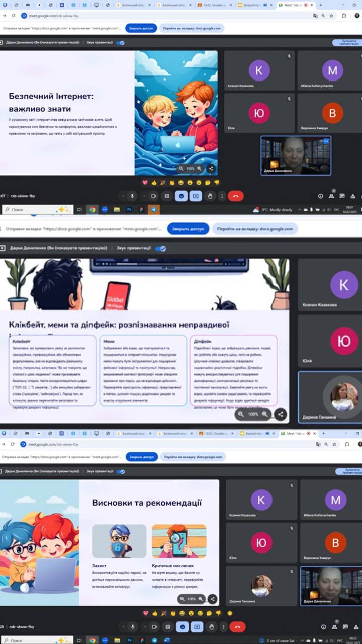
Task: Toggle 'Звук презентації' above the 'Висновки та рекомендації' slide
Action: [x=120, y=472]
